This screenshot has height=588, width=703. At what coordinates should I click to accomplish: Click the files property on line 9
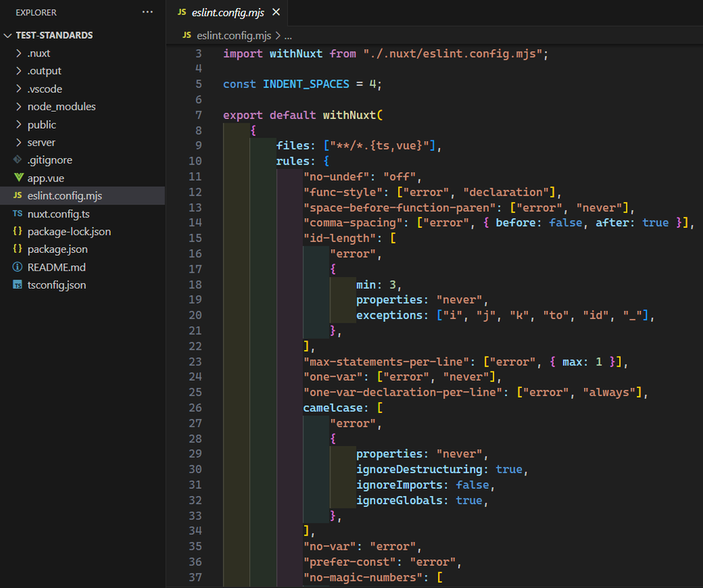pos(293,146)
